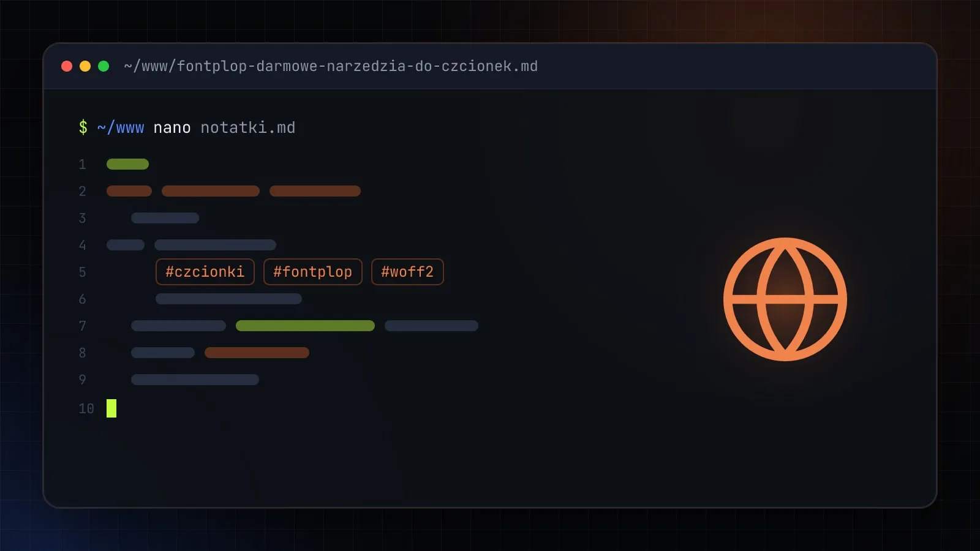Click the blinking green cursor block

[x=111, y=408]
